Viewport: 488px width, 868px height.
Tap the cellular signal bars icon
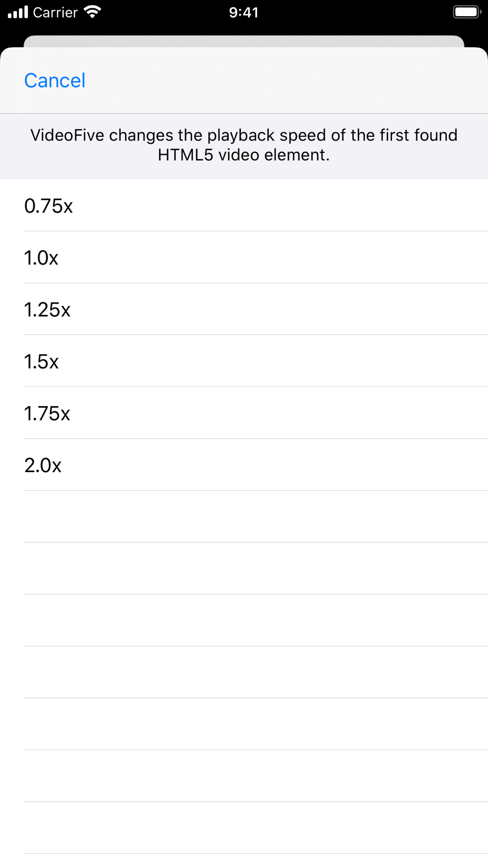click(18, 12)
